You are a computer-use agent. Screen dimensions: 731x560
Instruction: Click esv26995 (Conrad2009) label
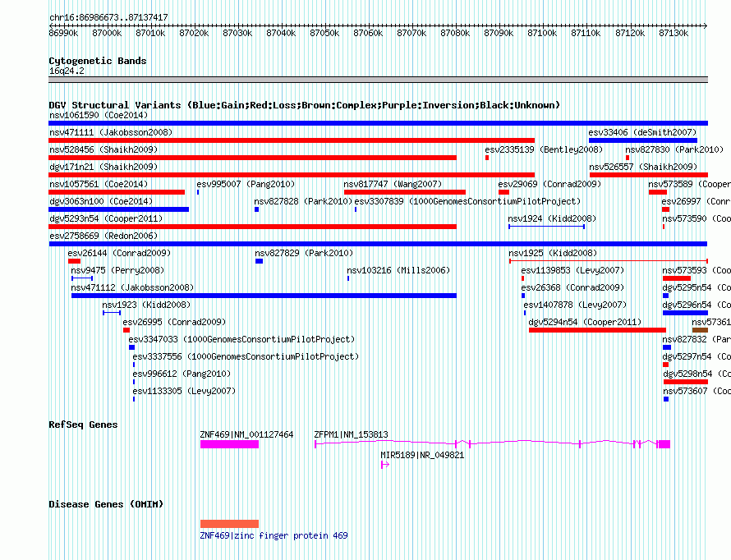pos(174,322)
